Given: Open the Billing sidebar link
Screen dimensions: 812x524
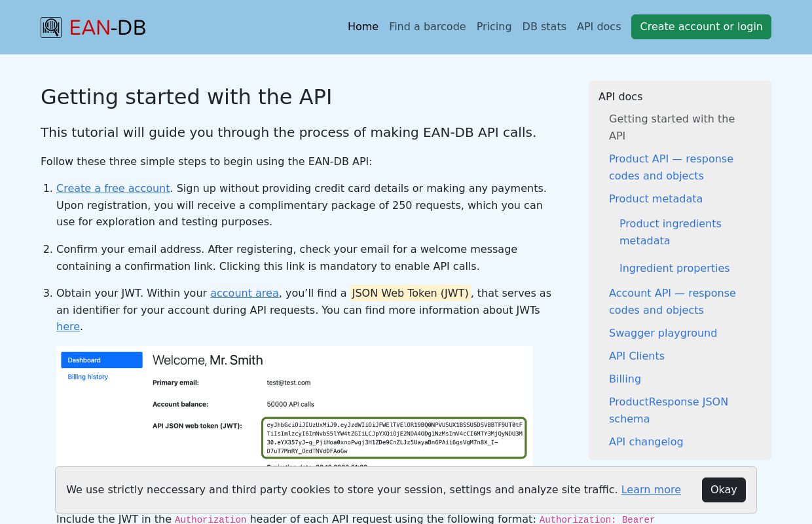Looking at the screenshot, I should tap(625, 379).
